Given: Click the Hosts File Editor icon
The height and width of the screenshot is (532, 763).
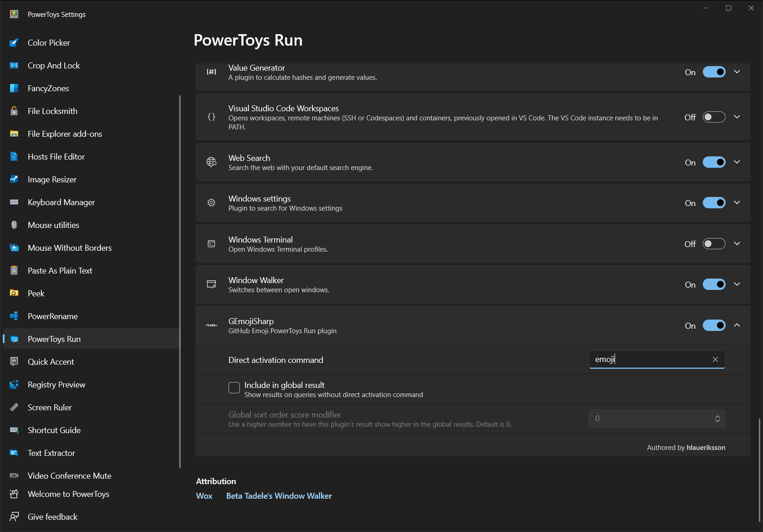Looking at the screenshot, I should click(14, 157).
